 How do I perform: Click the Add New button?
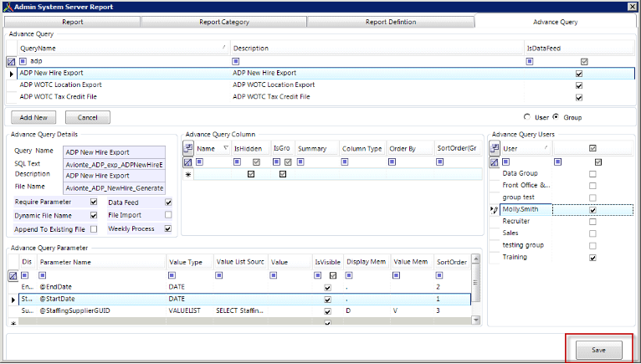[x=33, y=117]
